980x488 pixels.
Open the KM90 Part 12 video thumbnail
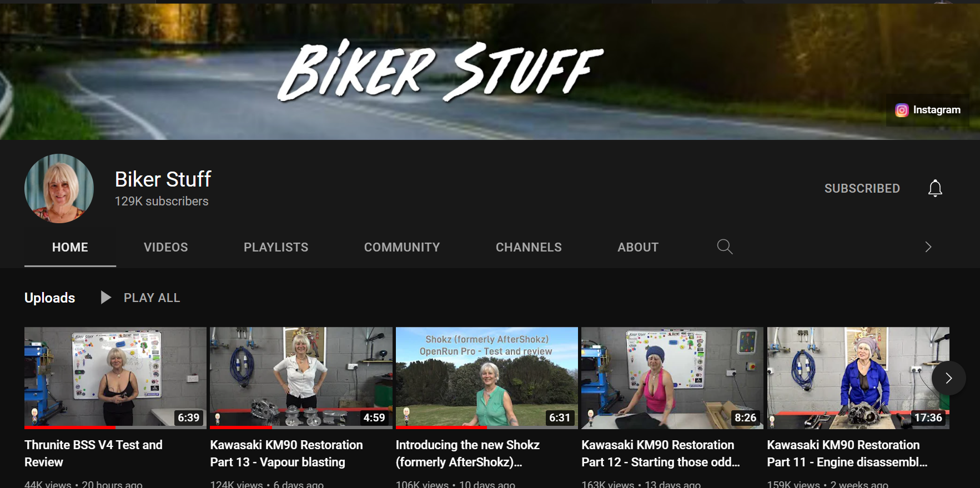click(x=672, y=378)
